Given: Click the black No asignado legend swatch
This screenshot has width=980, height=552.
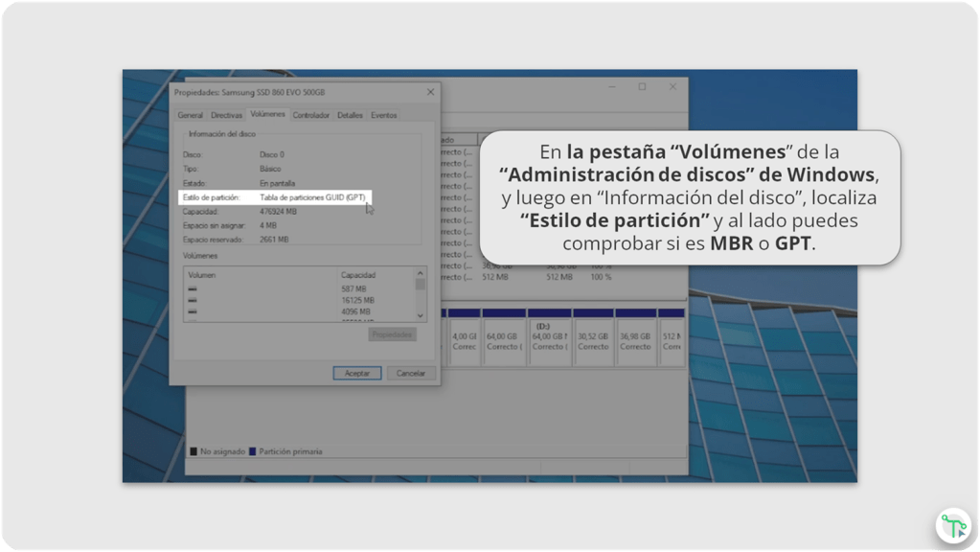Looking at the screenshot, I should click(x=194, y=450).
